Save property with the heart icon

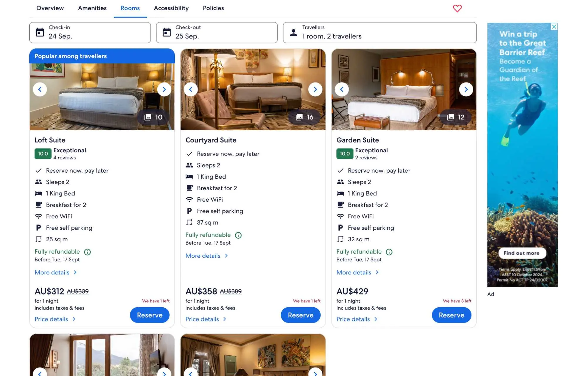[457, 8]
